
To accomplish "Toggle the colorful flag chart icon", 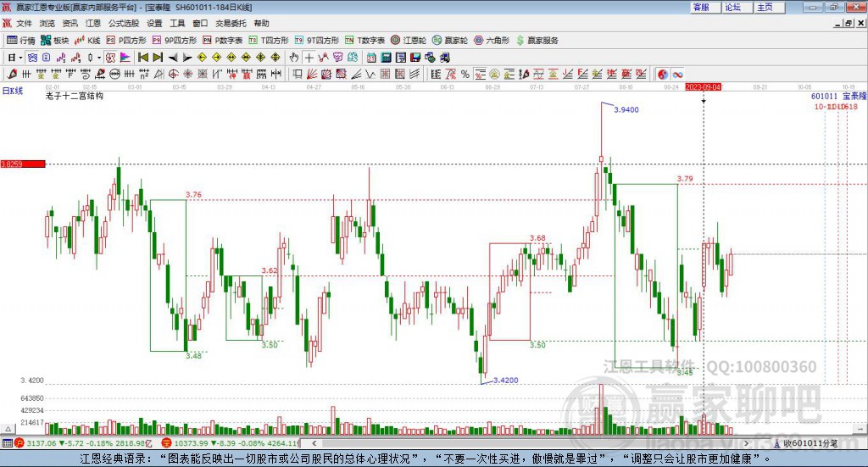I will [125, 58].
